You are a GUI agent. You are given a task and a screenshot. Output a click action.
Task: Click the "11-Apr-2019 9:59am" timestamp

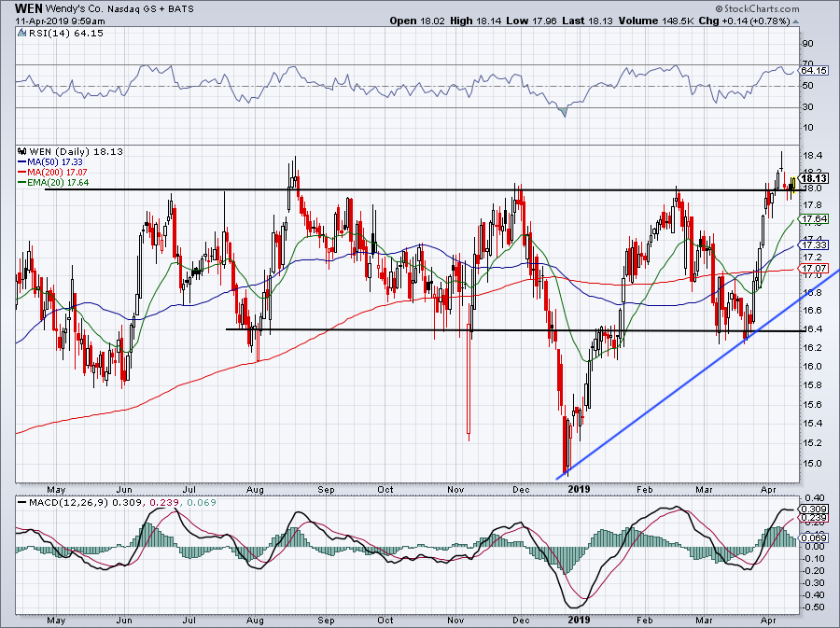60,21
